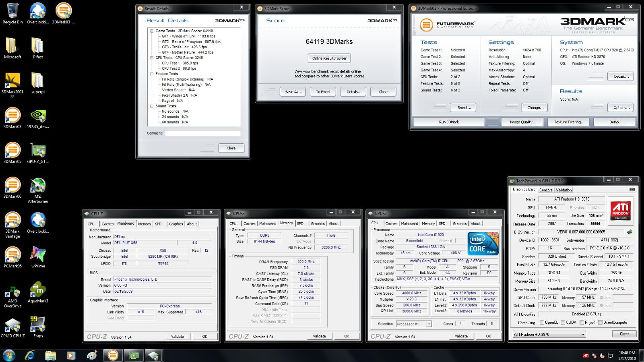644x362 pixels.
Task: Click the Image Quality button
Action: 522,122
